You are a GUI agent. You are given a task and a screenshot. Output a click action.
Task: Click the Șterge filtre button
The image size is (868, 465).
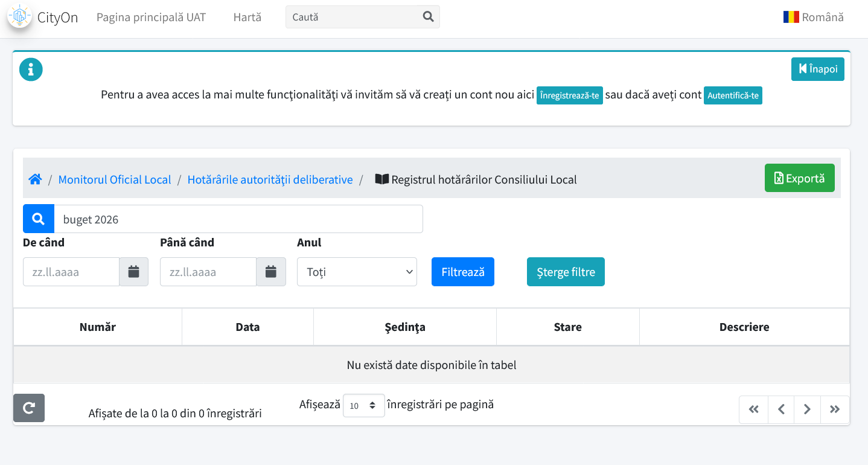coord(566,272)
